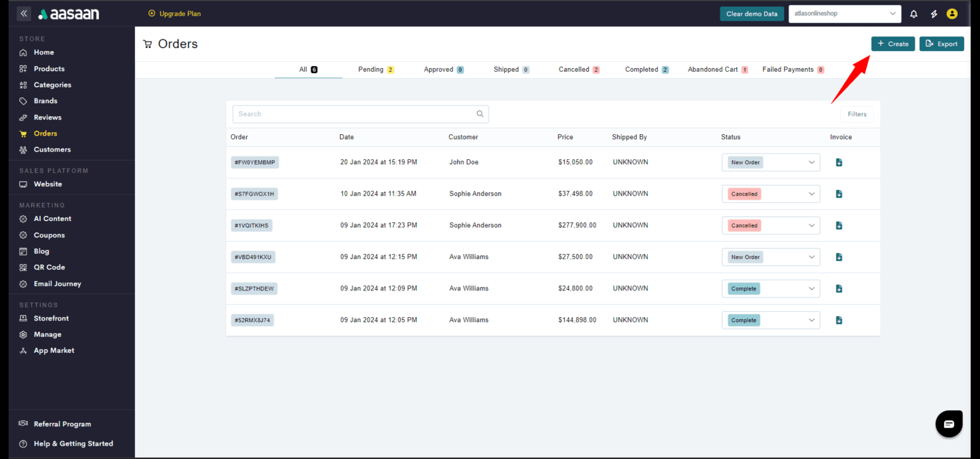Image resolution: width=980 pixels, height=459 pixels.
Task: Open the user profile avatar icon
Action: point(952,14)
